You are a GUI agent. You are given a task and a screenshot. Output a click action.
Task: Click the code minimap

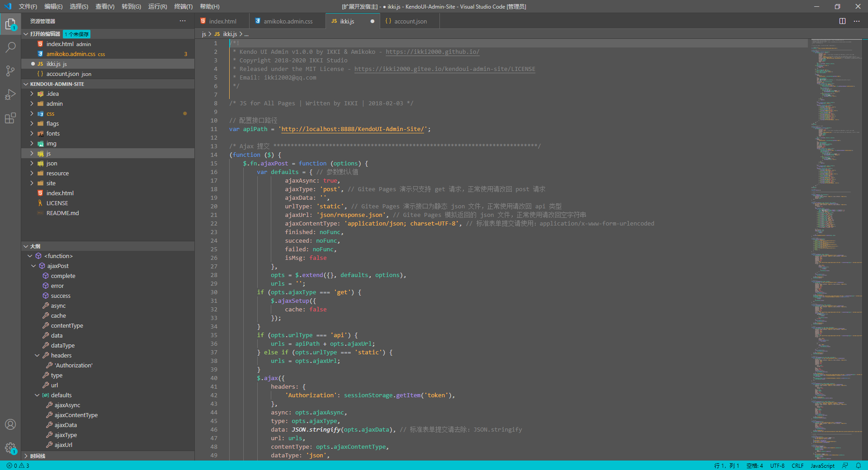tap(836, 249)
